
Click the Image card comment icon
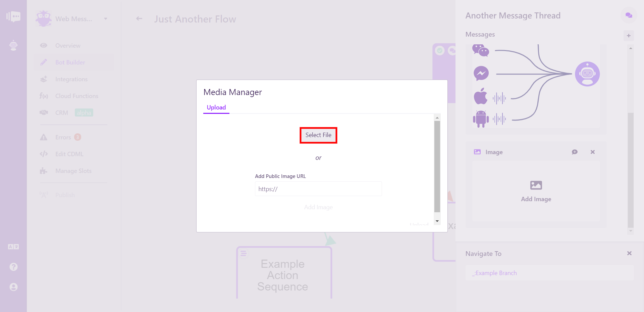[x=575, y=152]
